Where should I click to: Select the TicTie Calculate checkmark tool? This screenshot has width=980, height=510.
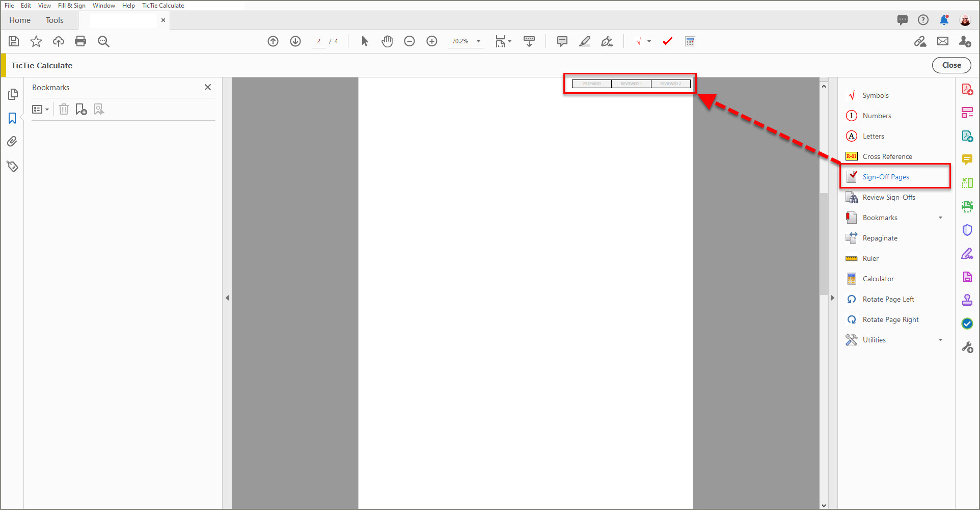coord(667,41)
